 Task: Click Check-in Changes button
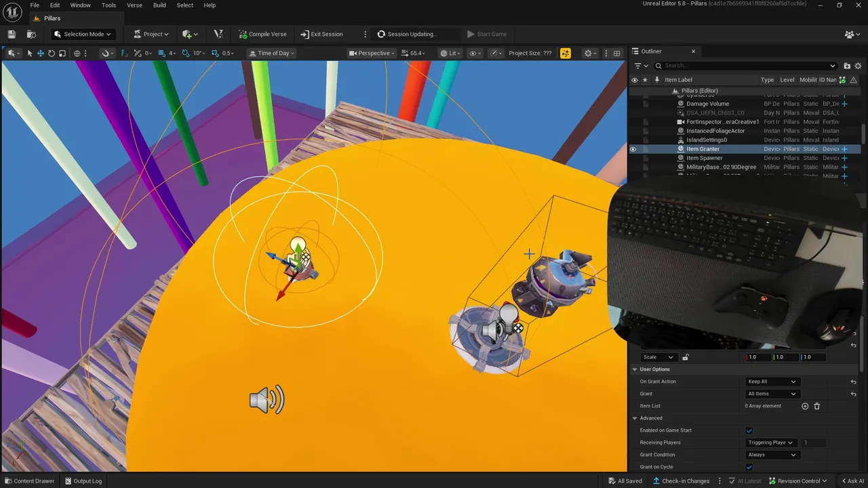pyautogui.click(x=681, y=481)
